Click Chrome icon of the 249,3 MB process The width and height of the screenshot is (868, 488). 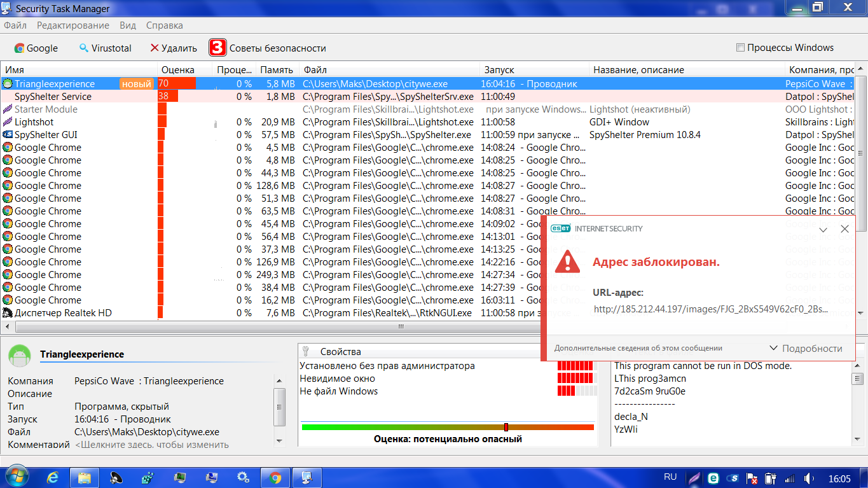point(8,275)
